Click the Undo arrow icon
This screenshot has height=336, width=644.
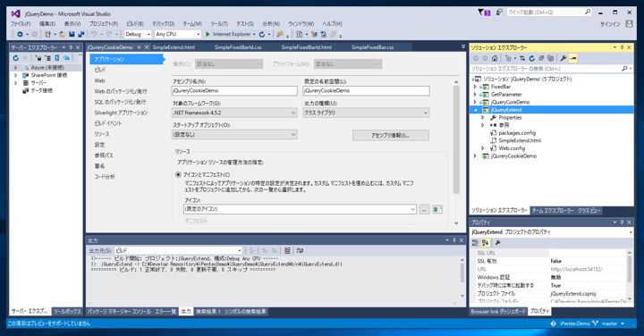[94, 35]
